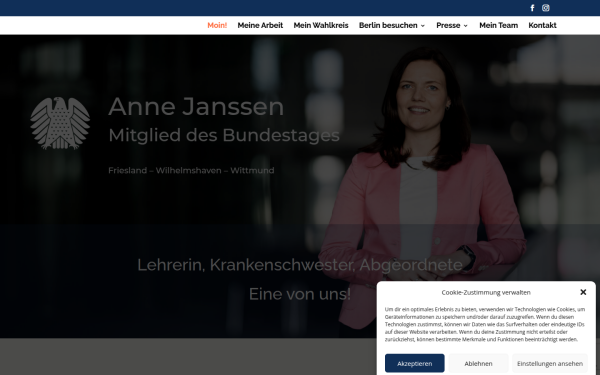This screenshot has height=375, width=600.
Task: Click the Anne Janssen heading
Action: tap(196, 106)
